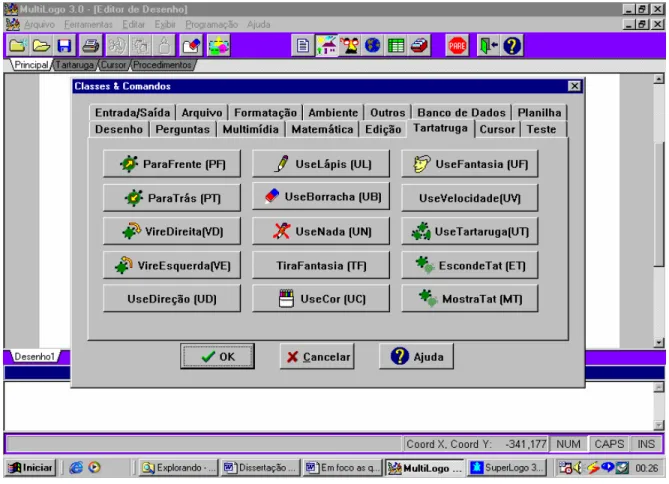The height and width of the screenshot is (484, 669).
Task: Choose the UseTartaruga(UT) command
Action: click(x=470, y=231)
